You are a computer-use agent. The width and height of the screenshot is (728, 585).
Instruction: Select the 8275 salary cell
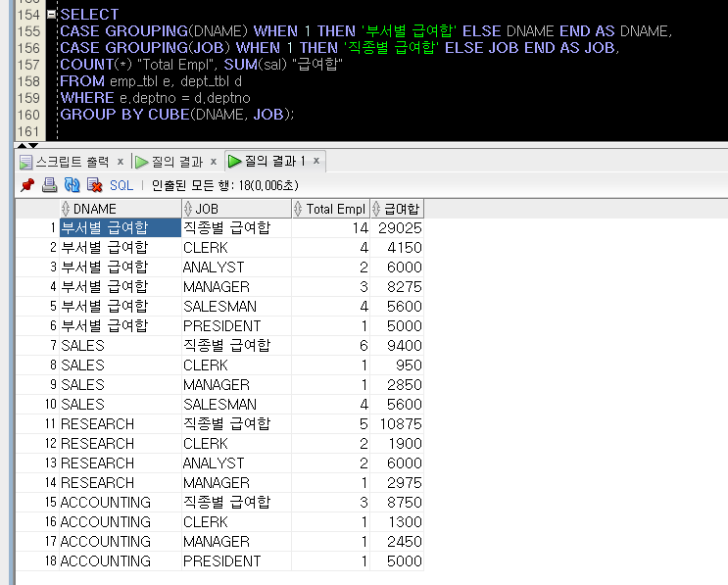pos(398,287)
